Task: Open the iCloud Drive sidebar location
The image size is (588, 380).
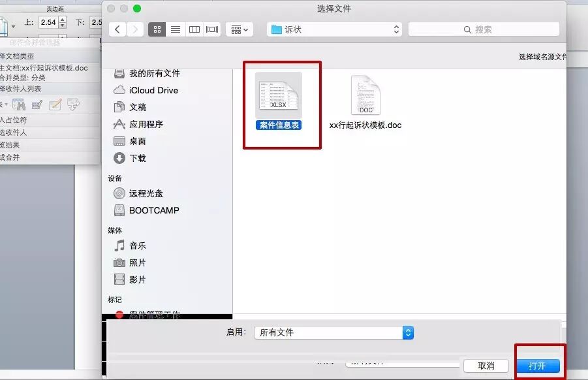Action: pyautogui.click(x=149, y=90)
